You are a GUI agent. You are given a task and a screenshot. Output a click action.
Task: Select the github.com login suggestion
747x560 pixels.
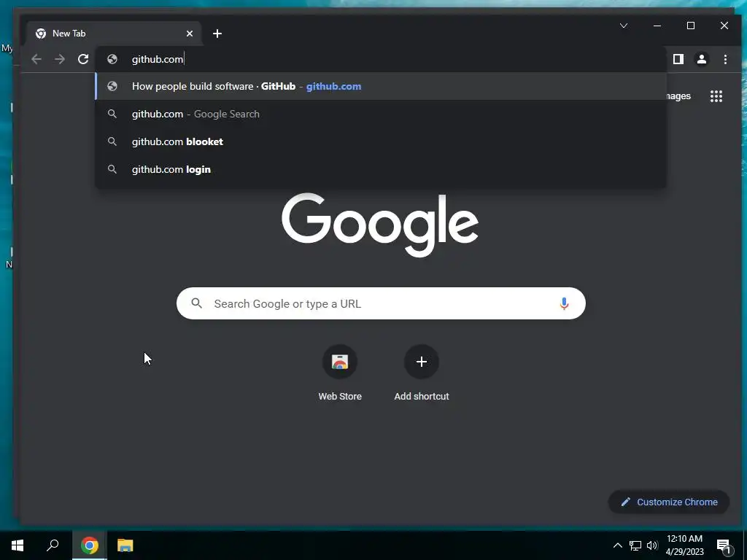381,169
